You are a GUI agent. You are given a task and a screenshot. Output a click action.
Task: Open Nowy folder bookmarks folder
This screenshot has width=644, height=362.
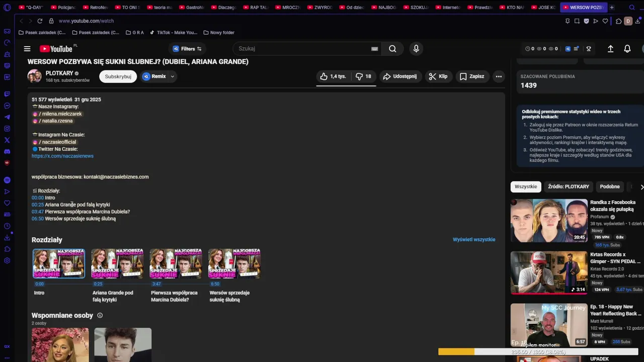pyautogui.click(x=219, y=33)
